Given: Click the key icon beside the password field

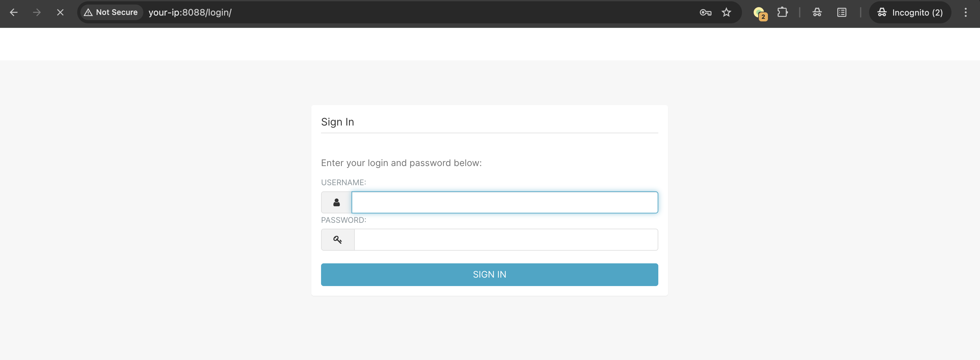Looking at the screenshot, I should point(338,240).
